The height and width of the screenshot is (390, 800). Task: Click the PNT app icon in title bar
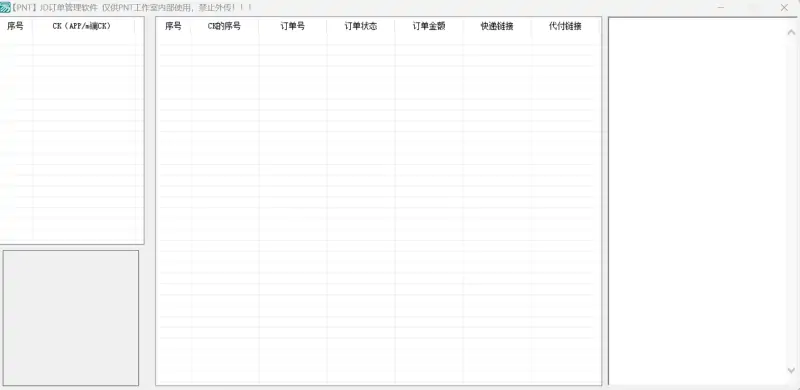(x=5, y=8)
